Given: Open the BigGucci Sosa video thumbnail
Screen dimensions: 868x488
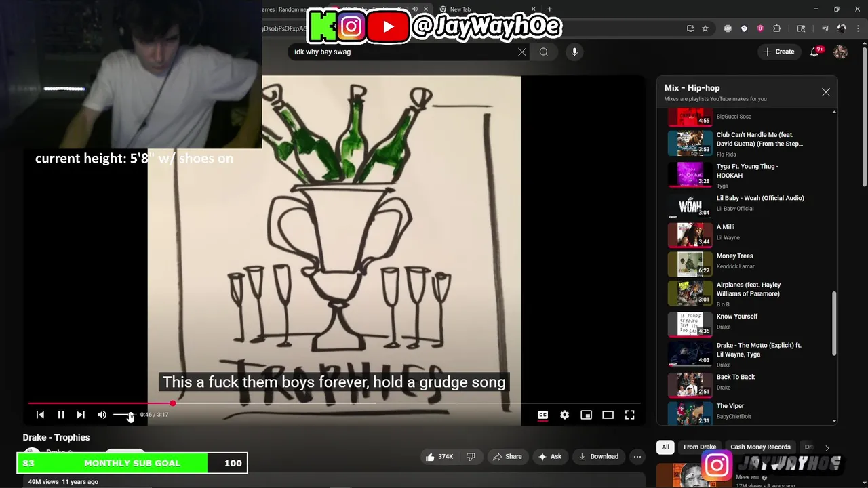Looking at the screenshot, I should [x=690, y=118].
